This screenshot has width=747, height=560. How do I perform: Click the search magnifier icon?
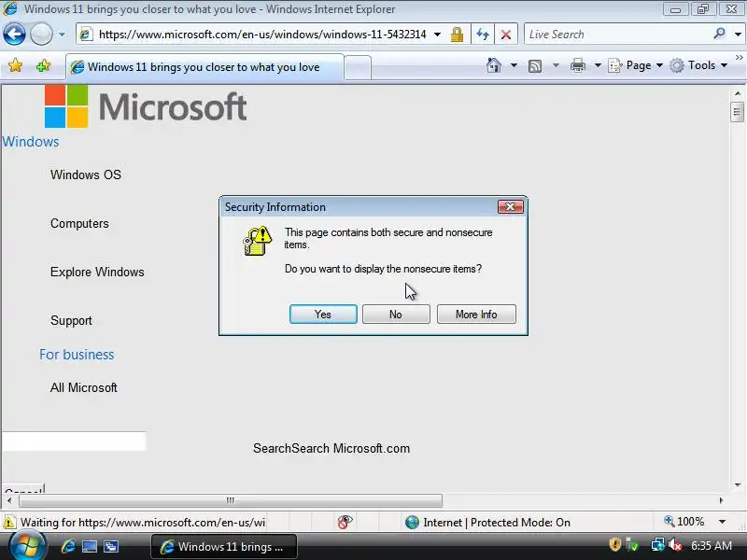point(719,34)
